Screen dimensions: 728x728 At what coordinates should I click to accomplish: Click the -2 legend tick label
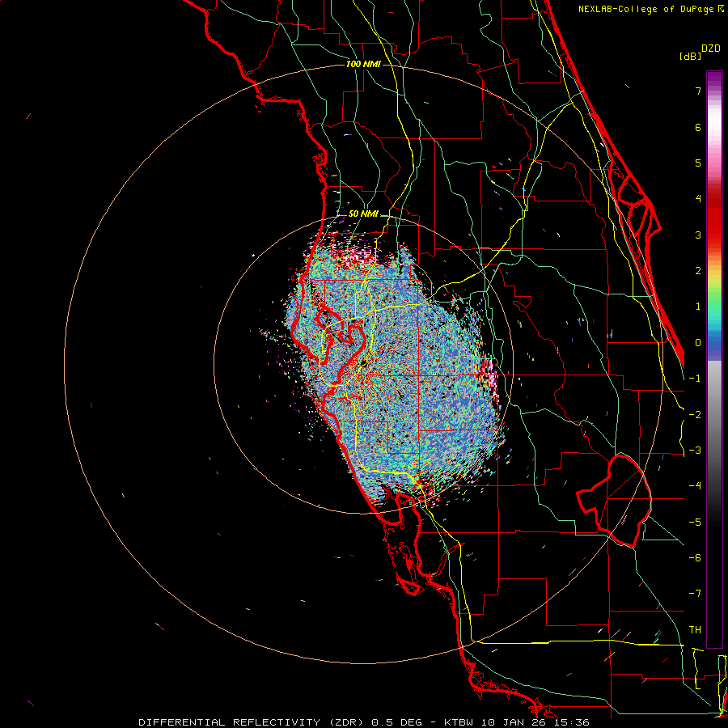point(695,414)
